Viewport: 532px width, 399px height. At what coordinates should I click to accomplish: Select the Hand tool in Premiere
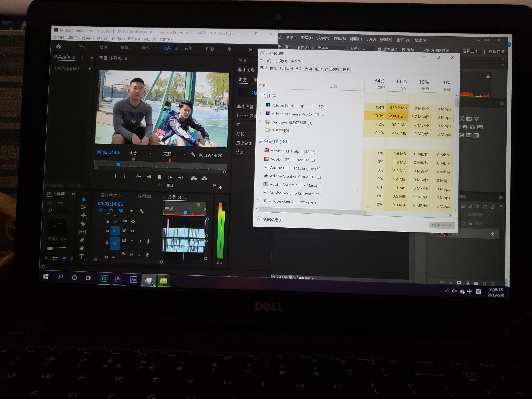click(82, 248)
